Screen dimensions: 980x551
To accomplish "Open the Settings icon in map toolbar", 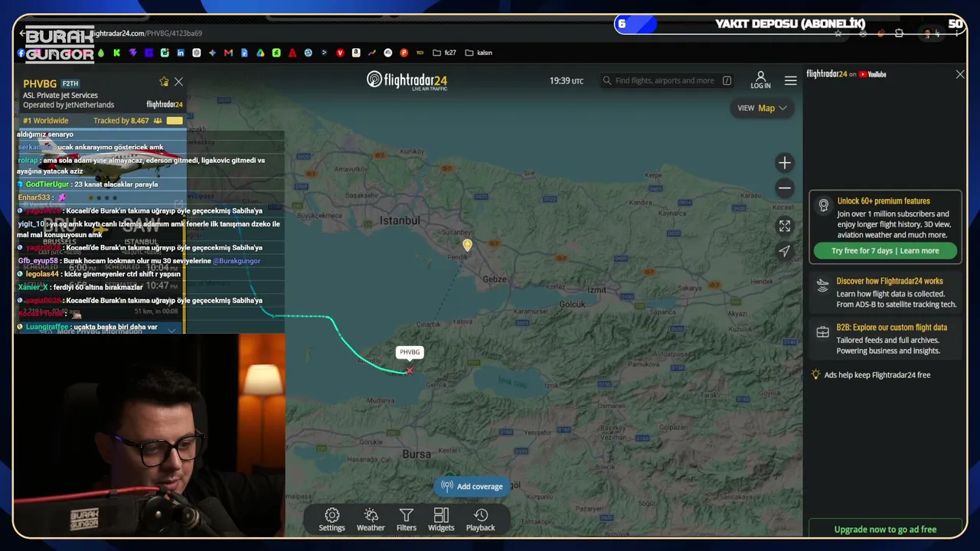I will click(332, 520).
